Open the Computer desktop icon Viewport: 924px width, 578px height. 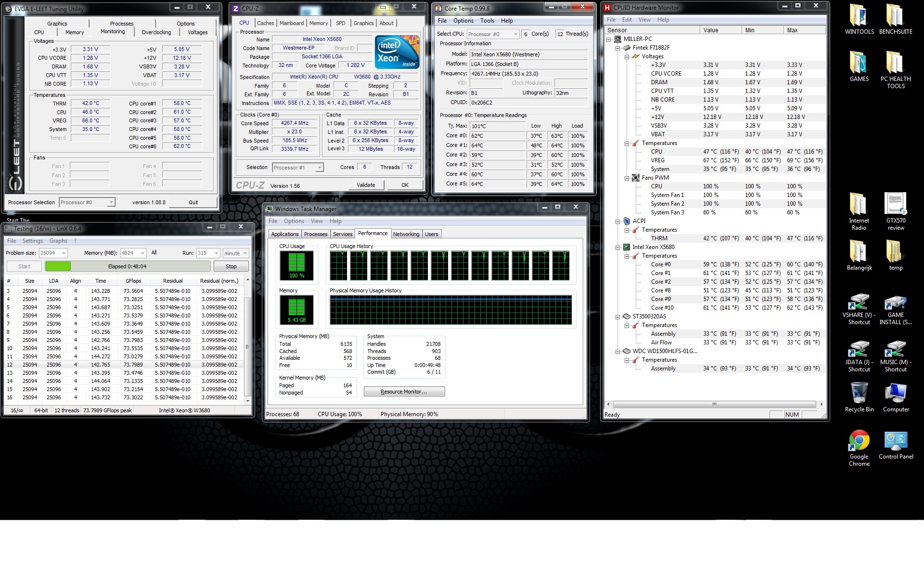(895, 394)
